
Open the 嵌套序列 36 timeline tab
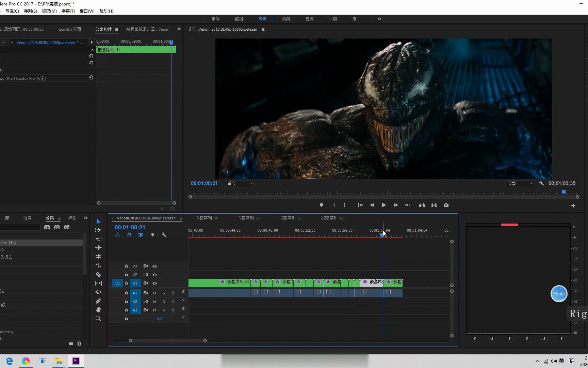[x=290, y=218]
